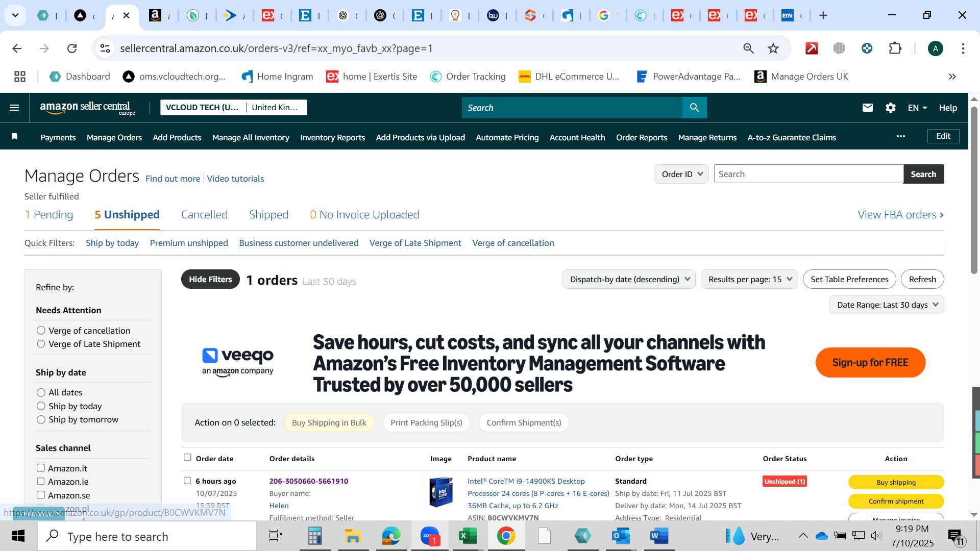Click the Hide Filters button

[210, 279]
